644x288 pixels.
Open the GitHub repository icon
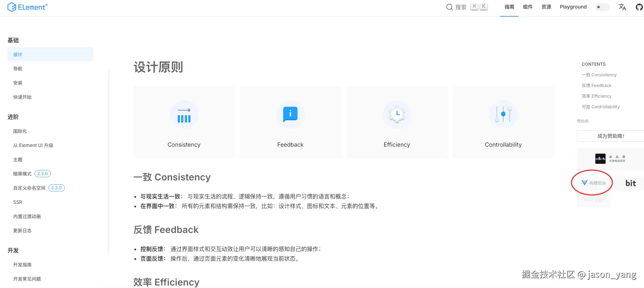[639, 7]
